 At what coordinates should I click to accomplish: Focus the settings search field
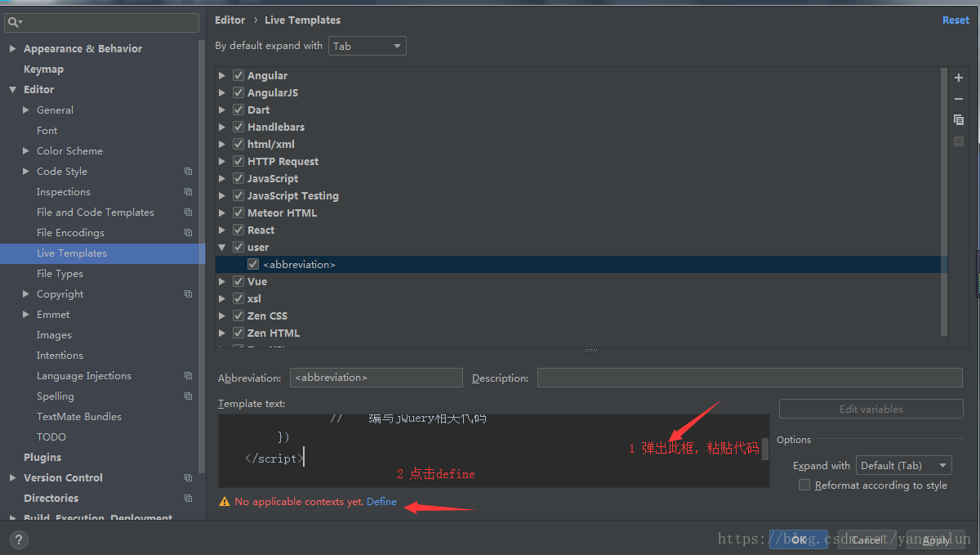pyautogui.click(x=101, y=23)
